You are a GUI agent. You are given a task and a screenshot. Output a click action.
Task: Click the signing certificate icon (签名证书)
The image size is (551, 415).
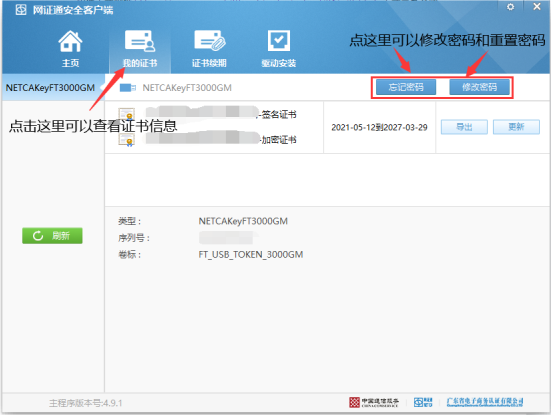tap(127, 115)
